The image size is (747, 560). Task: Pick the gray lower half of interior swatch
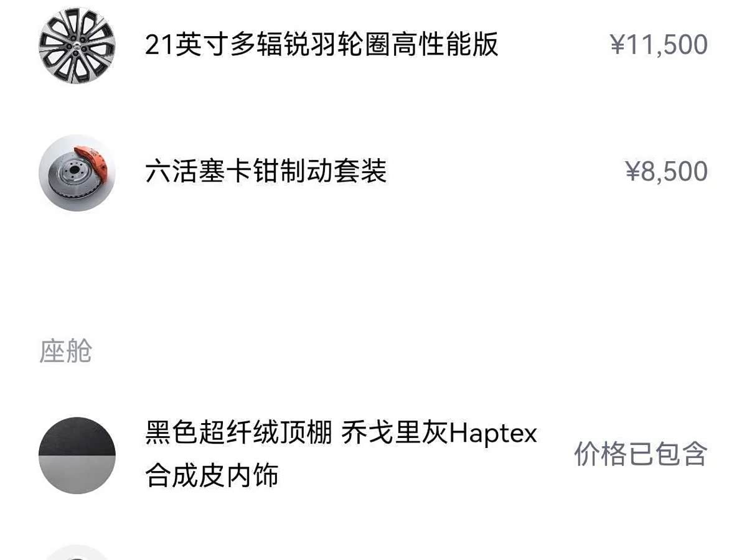[x=77, y=475]
